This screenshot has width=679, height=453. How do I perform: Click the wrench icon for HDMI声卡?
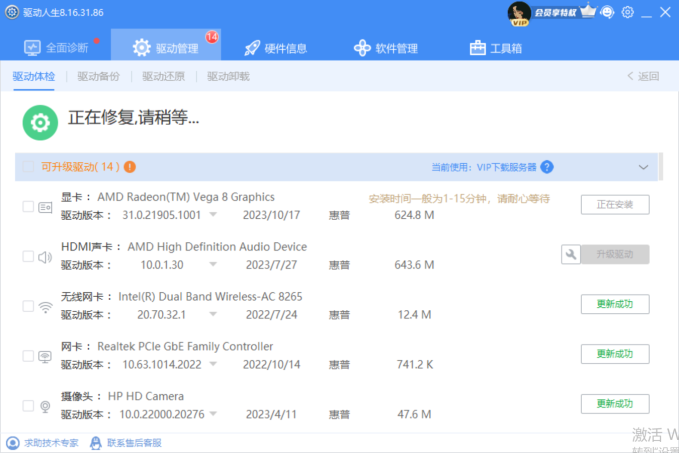click(571, 254)
